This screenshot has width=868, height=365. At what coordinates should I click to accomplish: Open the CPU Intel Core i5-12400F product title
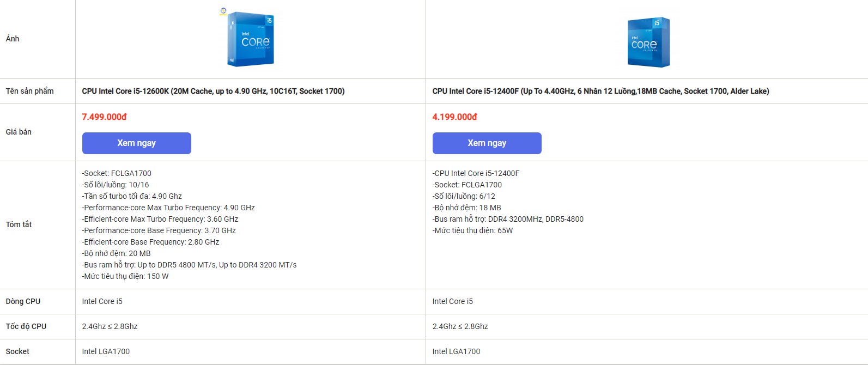tap(600, 92)
